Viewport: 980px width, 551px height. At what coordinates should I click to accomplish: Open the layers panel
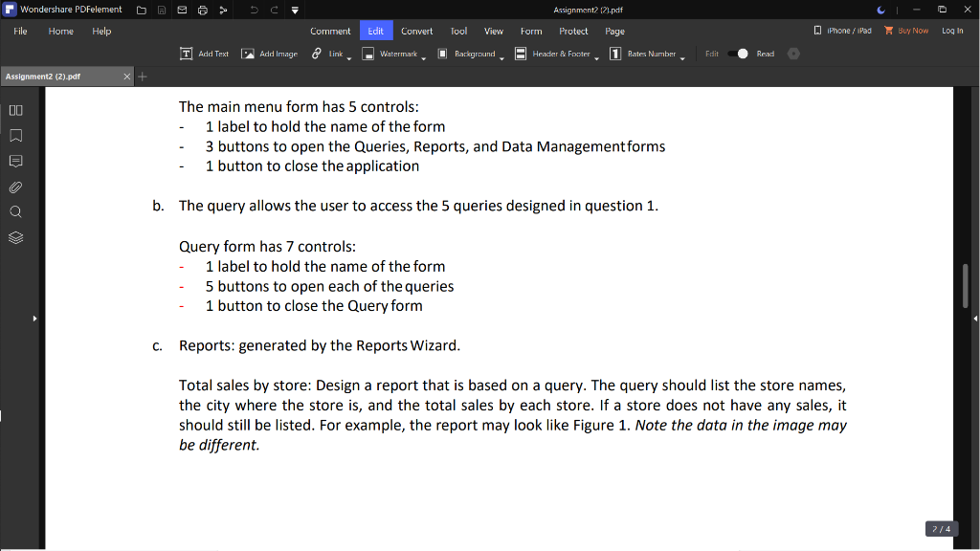15,237
